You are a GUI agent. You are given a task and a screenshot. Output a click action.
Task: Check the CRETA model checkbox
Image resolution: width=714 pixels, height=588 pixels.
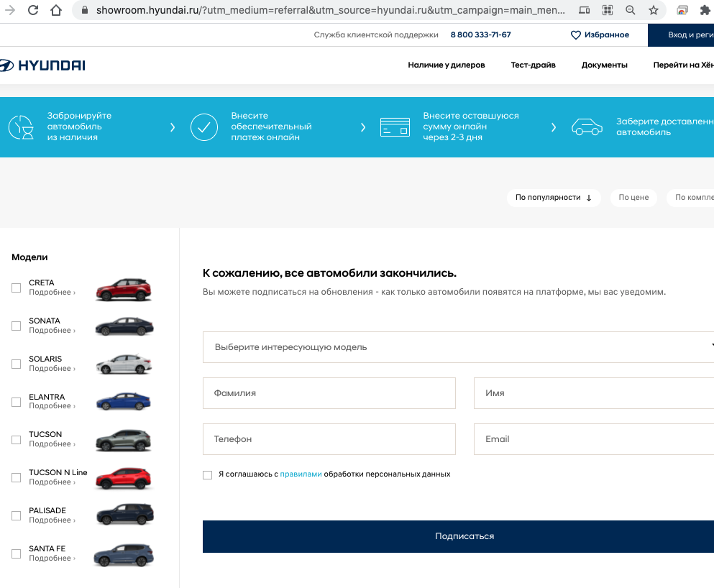coord(16,288)
